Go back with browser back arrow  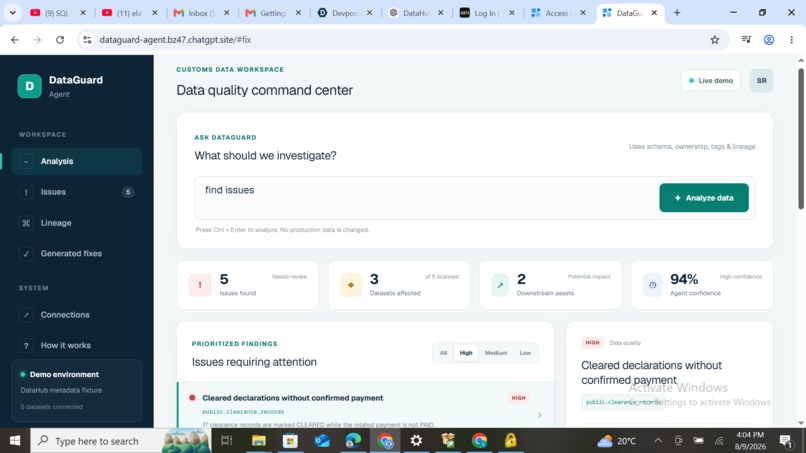15,40
